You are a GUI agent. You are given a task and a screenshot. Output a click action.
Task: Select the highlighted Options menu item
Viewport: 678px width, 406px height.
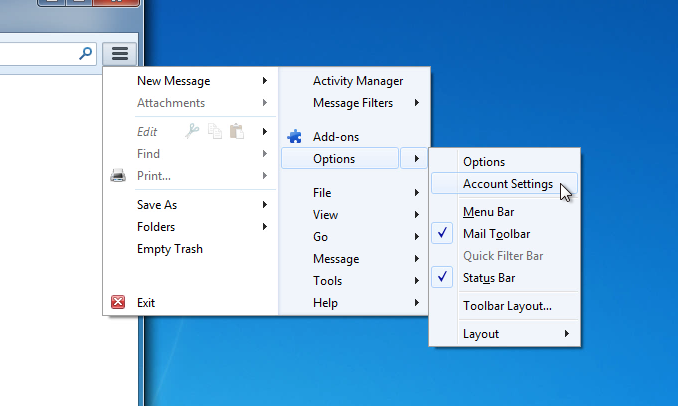[x=340, y=159]
